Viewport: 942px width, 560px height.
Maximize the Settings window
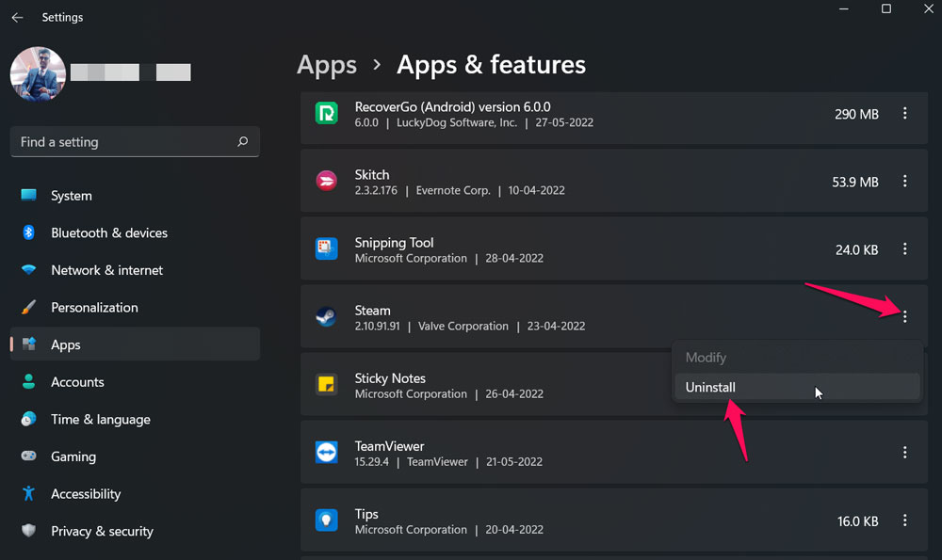click(886, 8)
